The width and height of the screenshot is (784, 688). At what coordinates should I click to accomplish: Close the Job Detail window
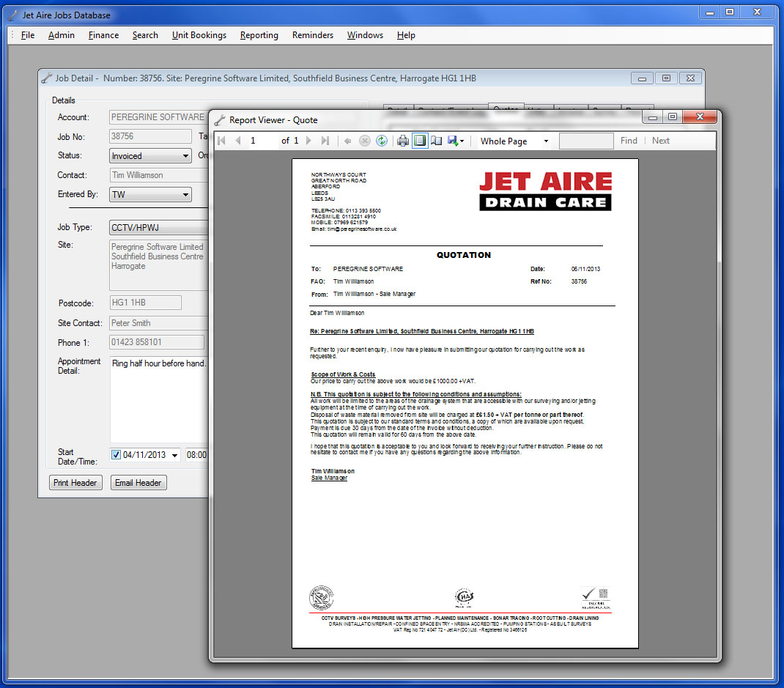pyautogui.click(x=690, y=78)
